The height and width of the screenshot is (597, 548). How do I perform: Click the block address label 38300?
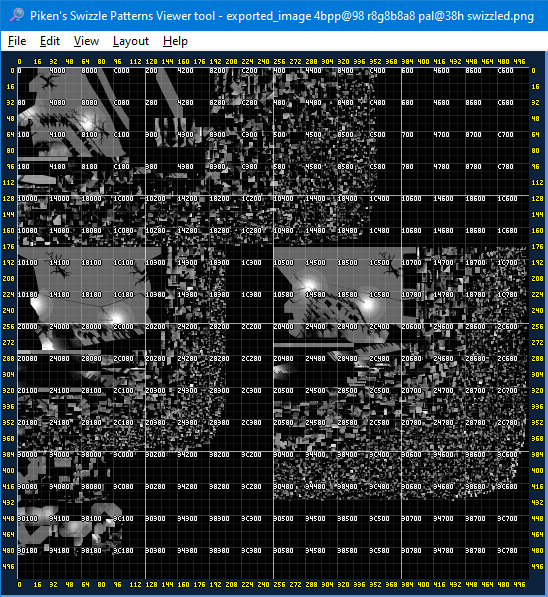coord(219,519)
